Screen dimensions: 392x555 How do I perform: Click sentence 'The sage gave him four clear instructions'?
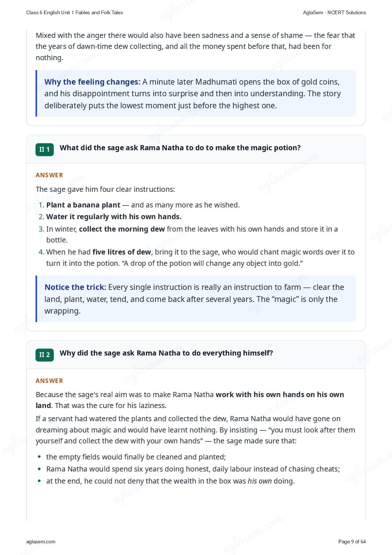tap(105, 189)
